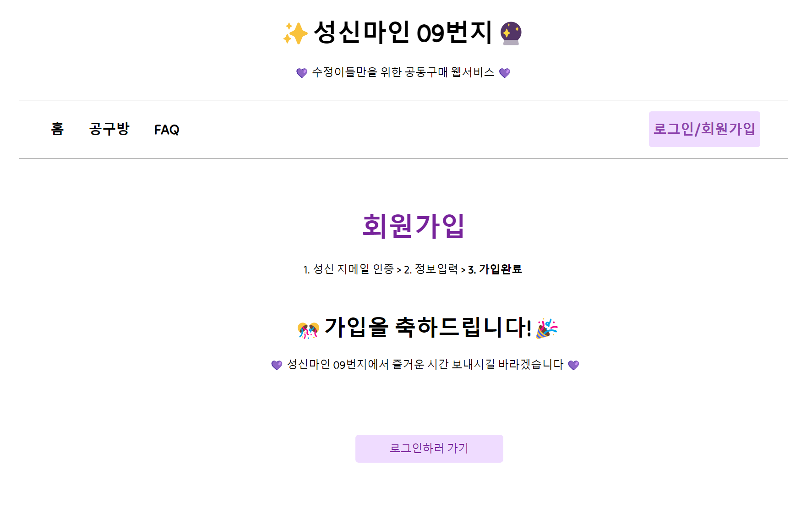The width and height of the screenshot is (812, 525).
Task: Click the 로그인/회원가입 button
Action: pyautogui.click(x=704, y=130)
